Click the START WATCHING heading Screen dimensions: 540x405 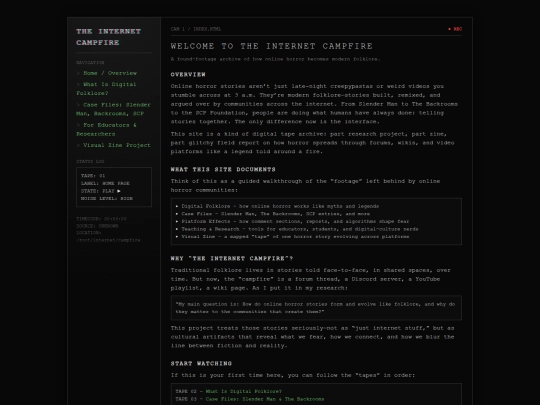[x=201, y=363]
